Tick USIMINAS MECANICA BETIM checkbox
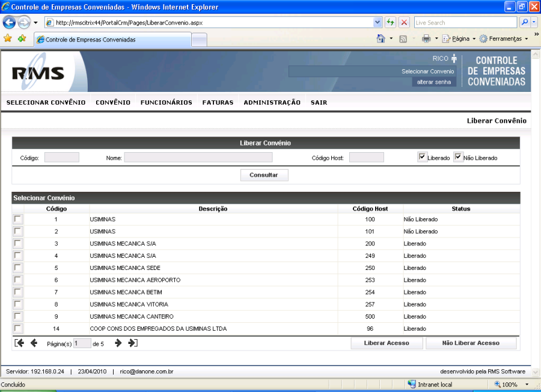541x392 pixels. pos(17,292)
